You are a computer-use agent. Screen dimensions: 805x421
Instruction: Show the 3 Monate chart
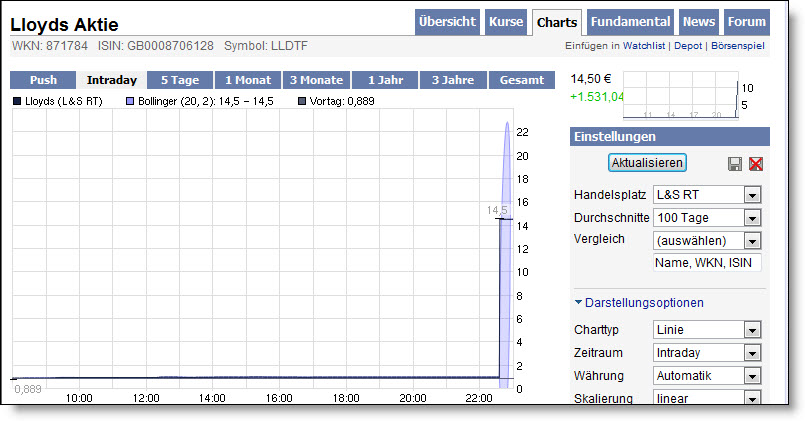coord(316,80)
